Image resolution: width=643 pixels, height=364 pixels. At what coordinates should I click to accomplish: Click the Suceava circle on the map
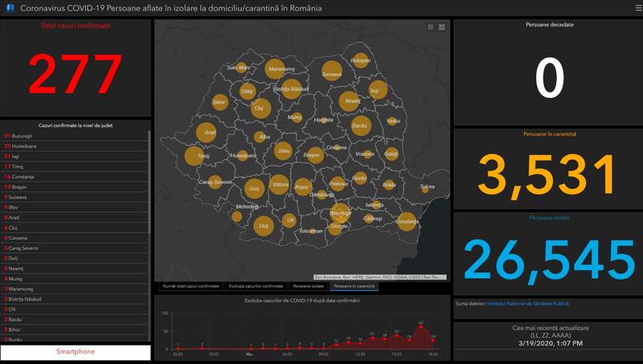(330, 74)
